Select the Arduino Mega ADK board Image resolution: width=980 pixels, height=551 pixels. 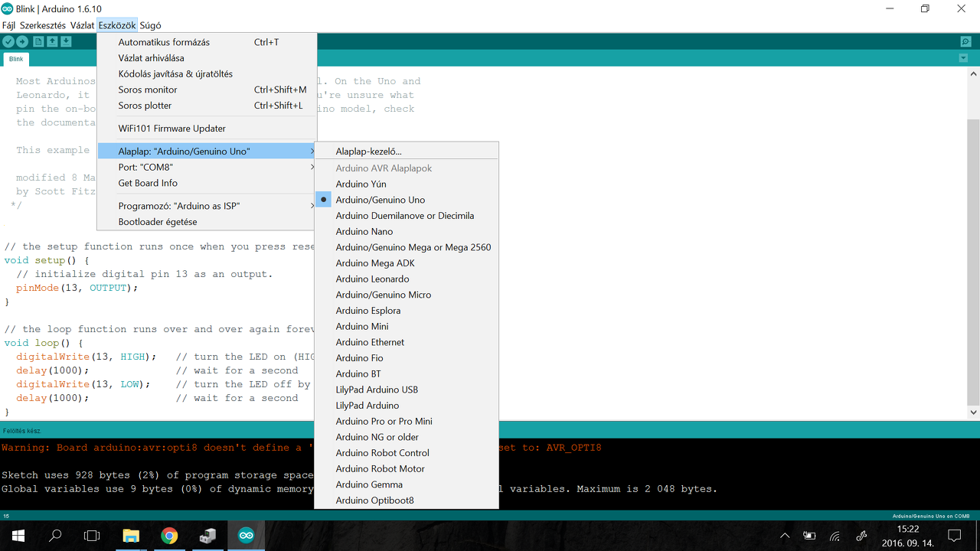[407, 263]
